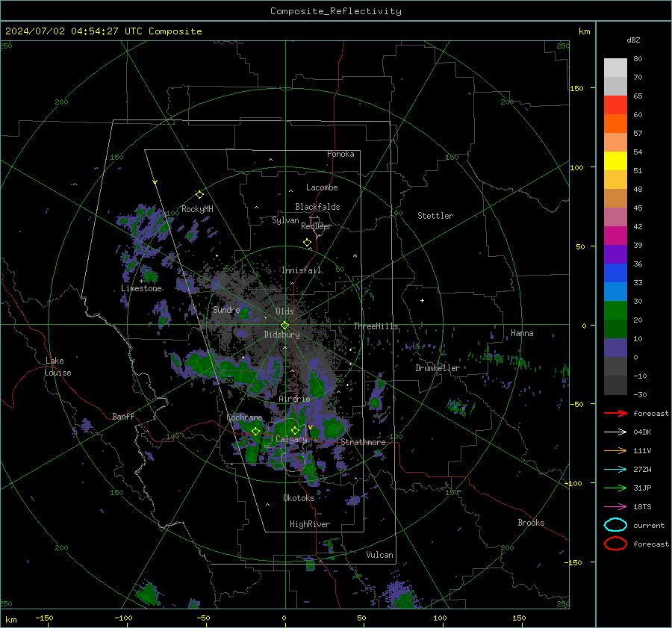
Task: Choose the green 31JP arrow icon
Action: [x=615, y=488]
